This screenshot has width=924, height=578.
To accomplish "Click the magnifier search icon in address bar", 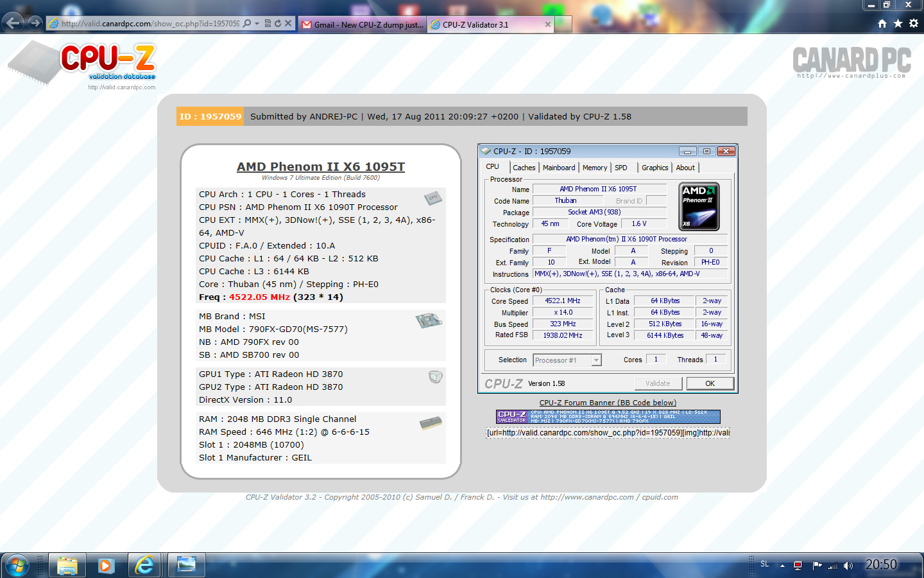I will click(x=247, y=23).
